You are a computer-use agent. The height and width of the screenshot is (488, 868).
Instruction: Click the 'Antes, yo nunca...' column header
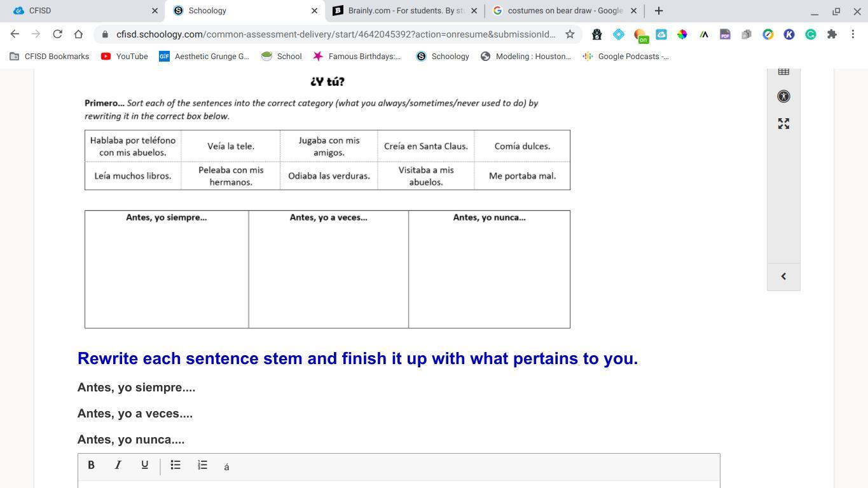tap(489, 217)
